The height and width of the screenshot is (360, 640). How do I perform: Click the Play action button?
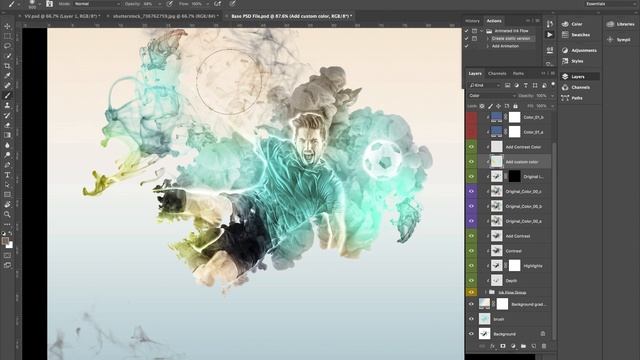point(550,35)
